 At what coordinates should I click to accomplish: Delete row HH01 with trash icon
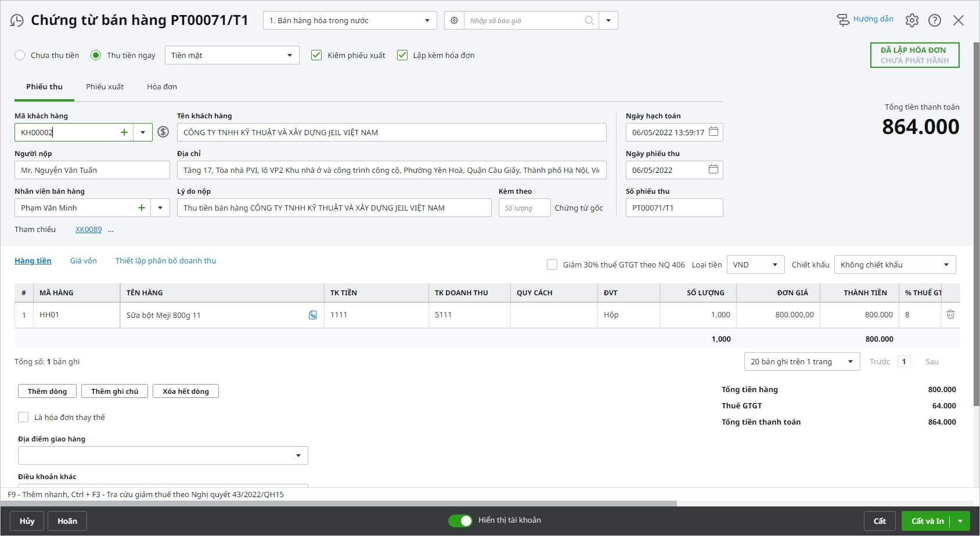pos(950,314)
